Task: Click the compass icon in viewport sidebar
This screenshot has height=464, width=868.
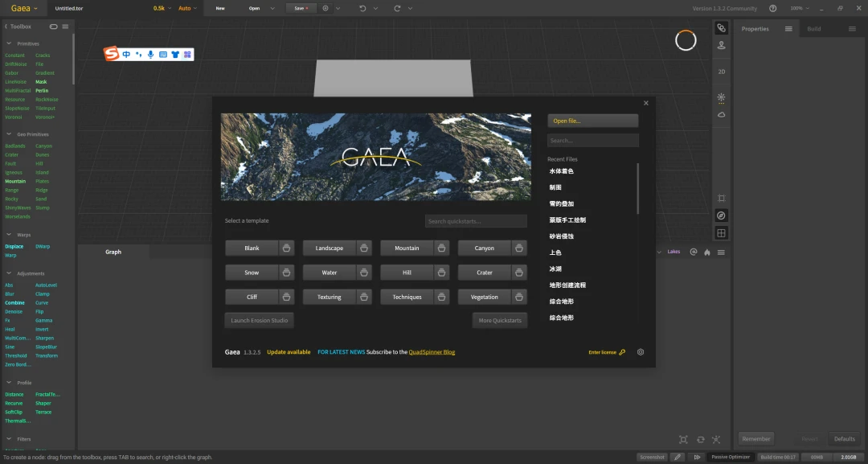Action: (x=721, y=216)
